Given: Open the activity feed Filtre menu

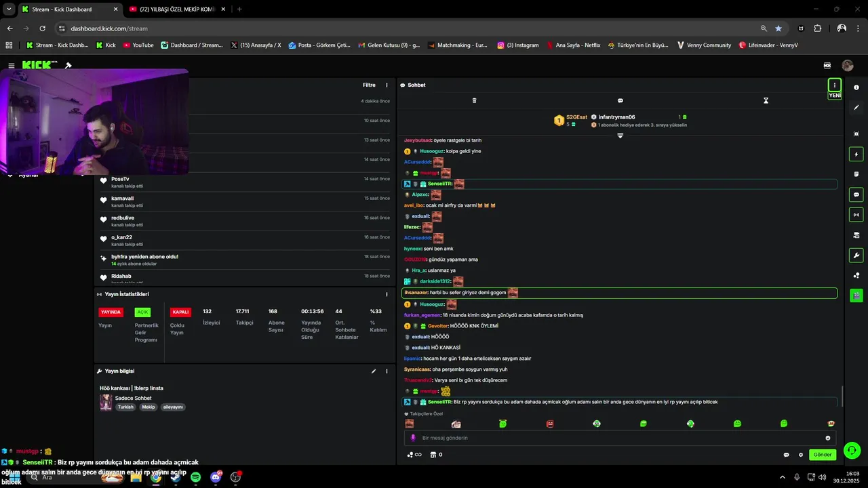Looking at the screenshot, I should click(369, 85).
